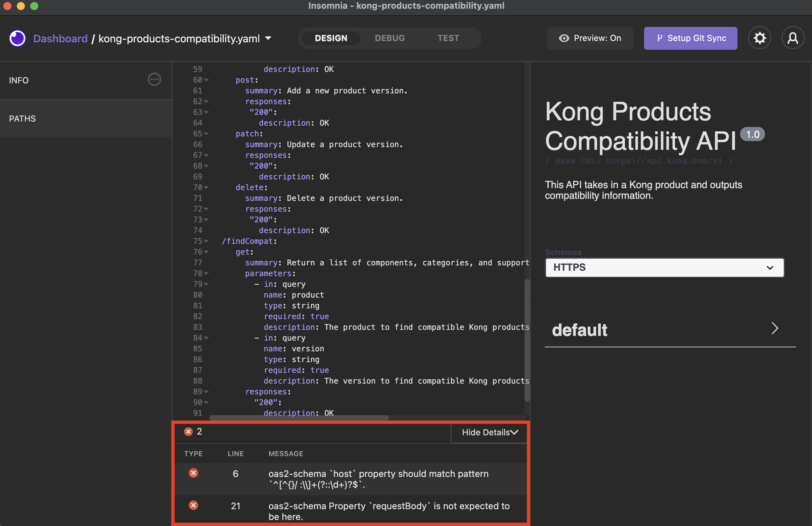Click the INFO ellipsis options icon
The height and width of the screenshot is (526, 812).
(154, 80)
